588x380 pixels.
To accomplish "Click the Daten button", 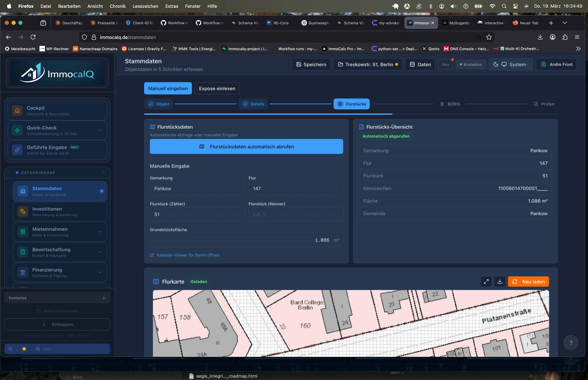I will (x=420, y=64).
